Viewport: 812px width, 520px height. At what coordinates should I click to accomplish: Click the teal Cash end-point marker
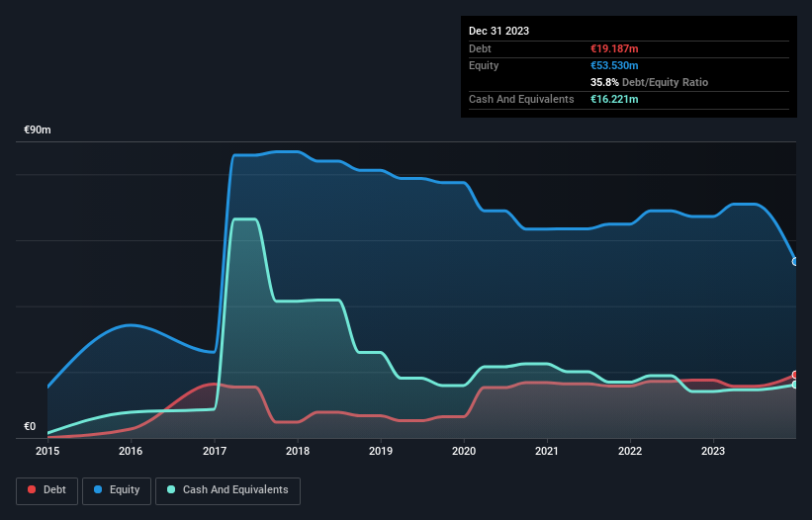click(x=795, y=385)
